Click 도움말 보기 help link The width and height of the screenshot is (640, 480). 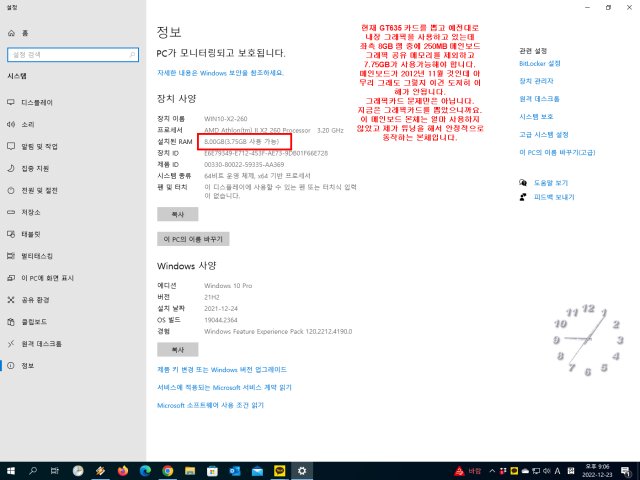coord(551,183)
